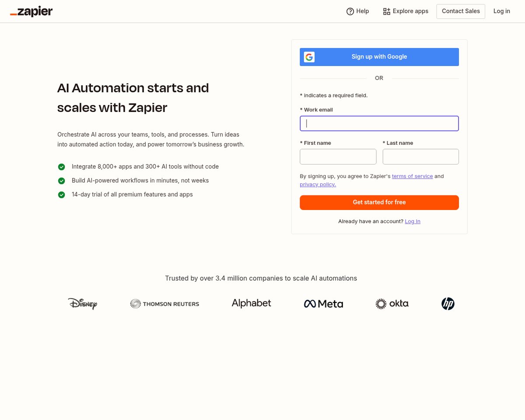Click green checkmark beside Build AI-powered workflows

pyautogui.click(x=62, y=181)
